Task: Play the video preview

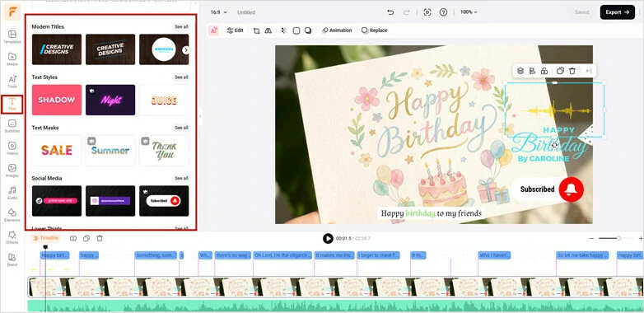Action: [x=328, y=238]
